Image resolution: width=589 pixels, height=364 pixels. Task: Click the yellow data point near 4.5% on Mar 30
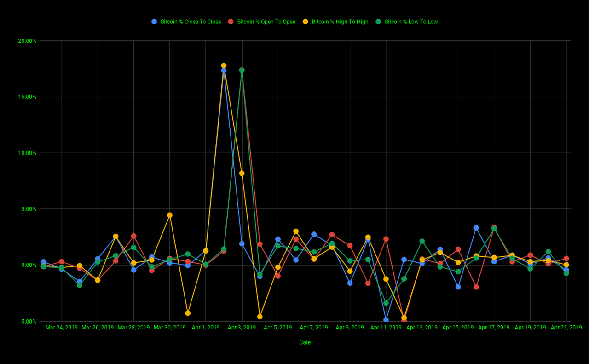170,215
